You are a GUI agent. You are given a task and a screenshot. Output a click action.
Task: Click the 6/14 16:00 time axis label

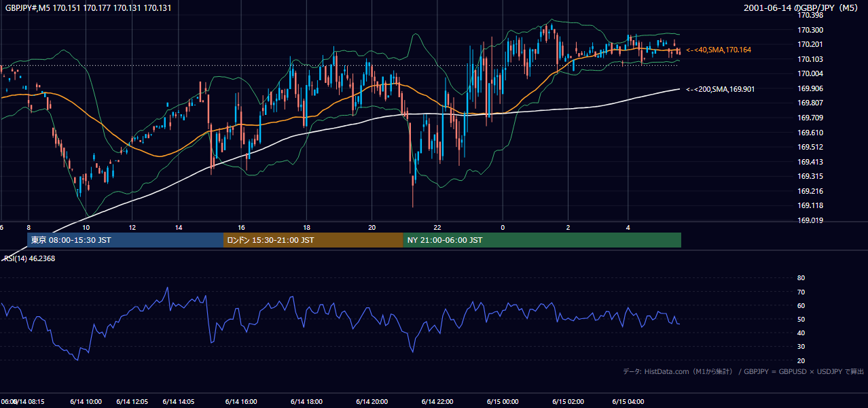pos(241,401)
